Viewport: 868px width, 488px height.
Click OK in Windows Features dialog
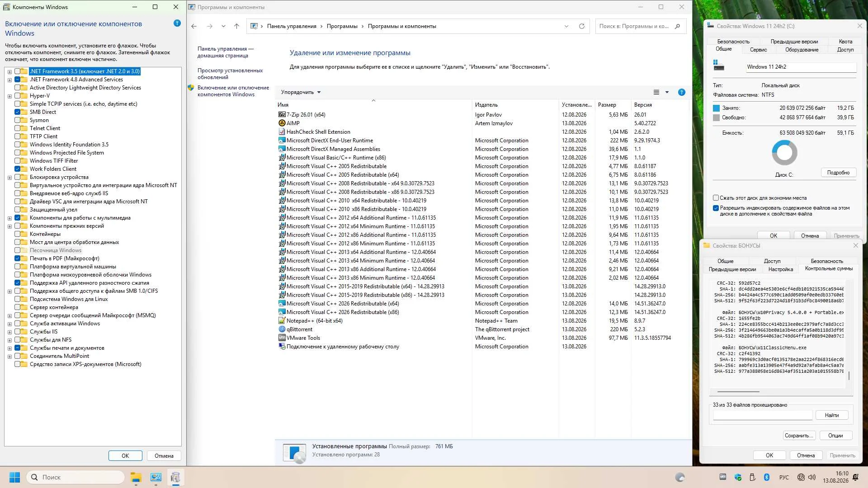pos(125,456)
